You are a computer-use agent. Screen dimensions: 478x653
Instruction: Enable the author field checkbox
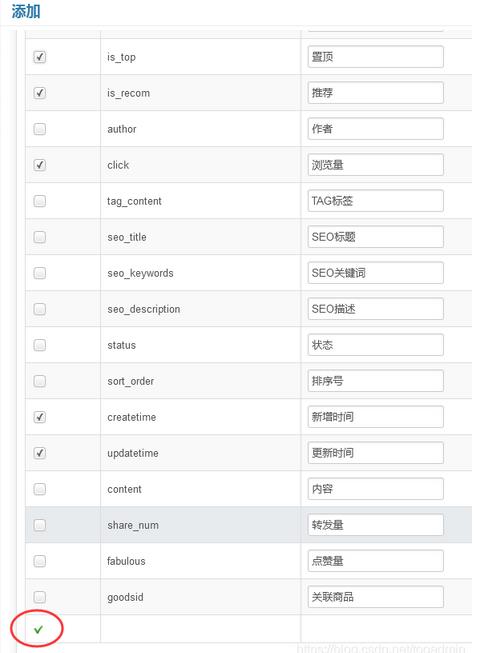pos(40,129)
